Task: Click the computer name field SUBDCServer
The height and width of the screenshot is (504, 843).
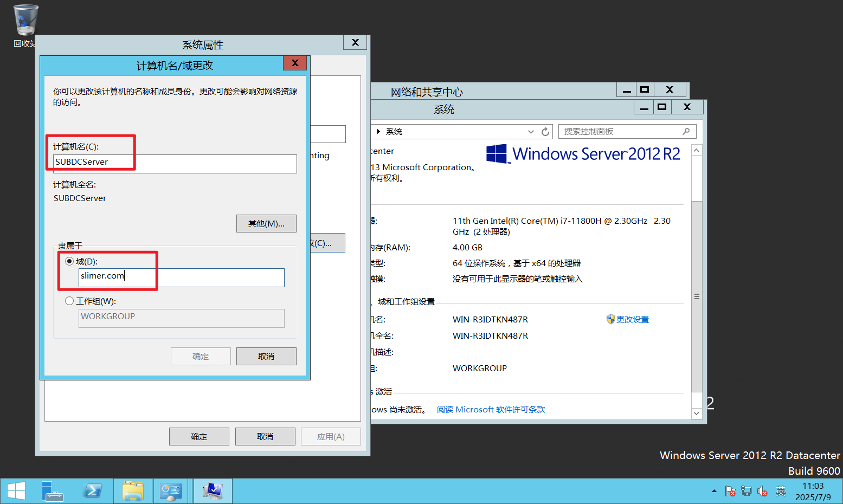Action: 175,164
